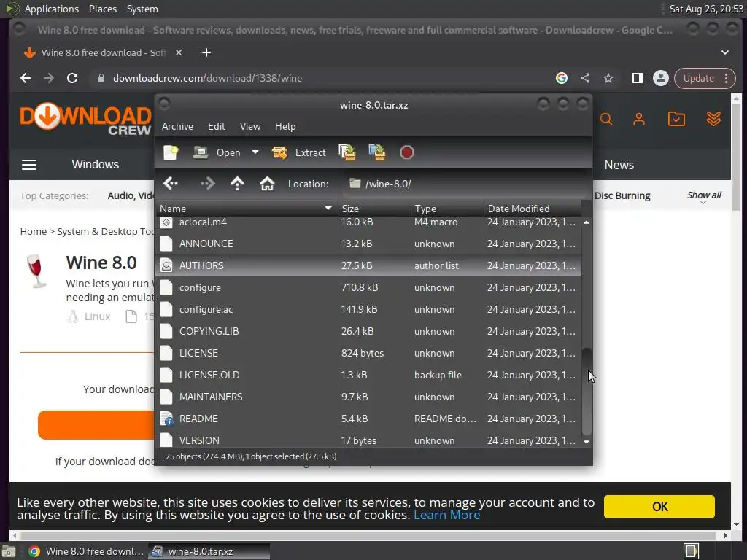Select the aclocal.m4 file row
The image size is (747, 560).
[x=368, y=222]
